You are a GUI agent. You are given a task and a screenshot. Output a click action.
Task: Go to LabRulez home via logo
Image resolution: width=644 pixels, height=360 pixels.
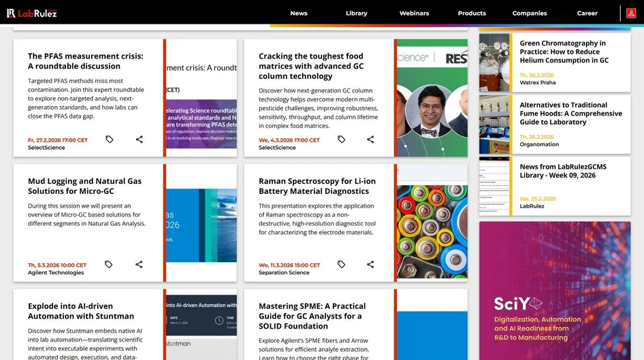(31, 13)
